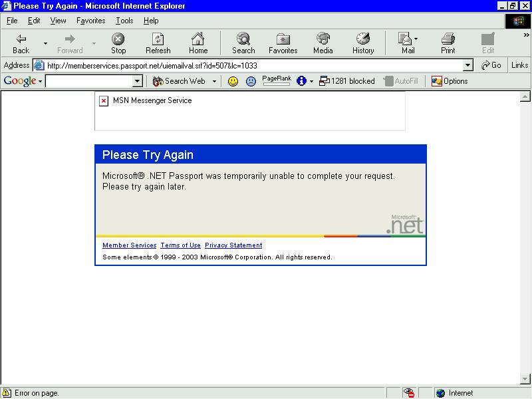Open the Tools menu
The width and height of the screenshot is (532, 399).
pyautogui.click(x=124, y=21)
